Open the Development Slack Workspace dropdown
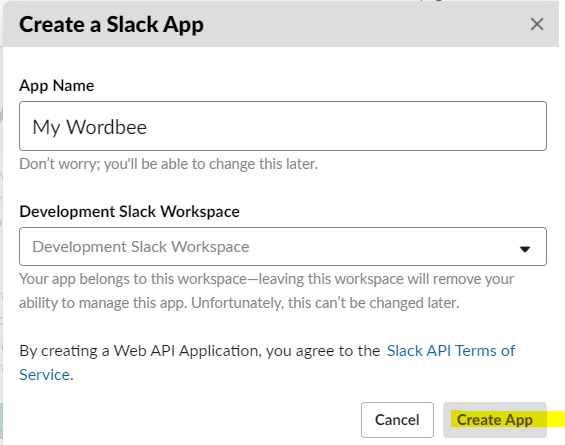The image size is (565, 445). pyautogui.click(x=283, y=246)
